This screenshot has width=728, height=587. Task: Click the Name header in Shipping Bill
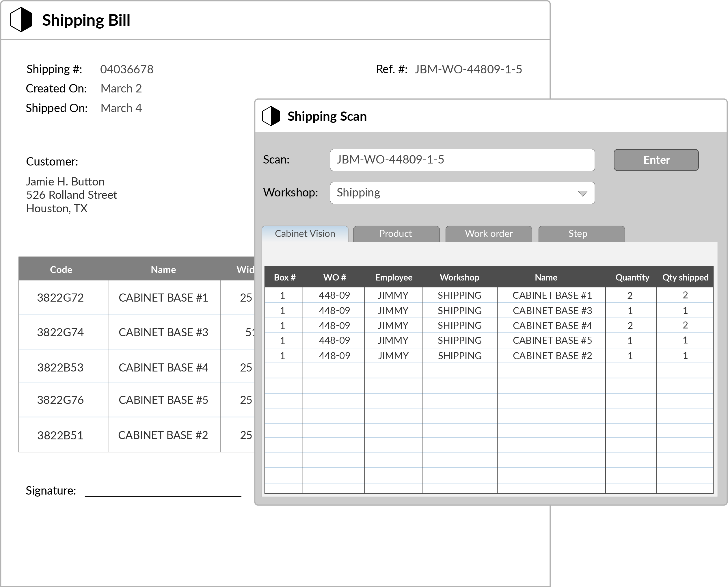point(163,270)
